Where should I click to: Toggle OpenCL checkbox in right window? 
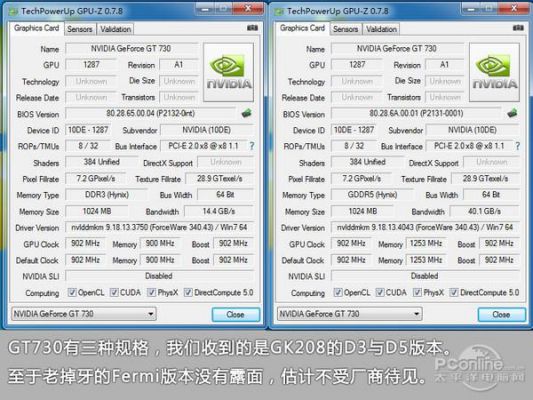[x=338, y=292]
